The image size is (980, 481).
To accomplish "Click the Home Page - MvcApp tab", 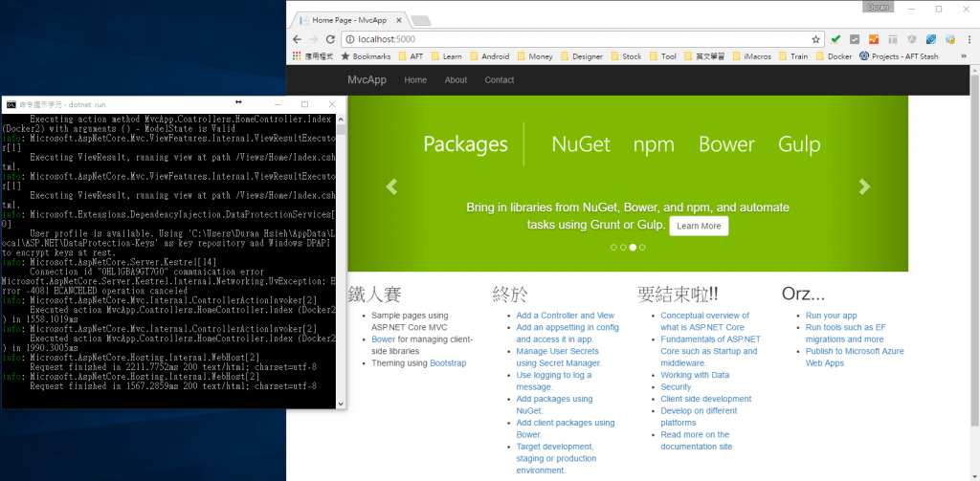I will pos(348,20).
